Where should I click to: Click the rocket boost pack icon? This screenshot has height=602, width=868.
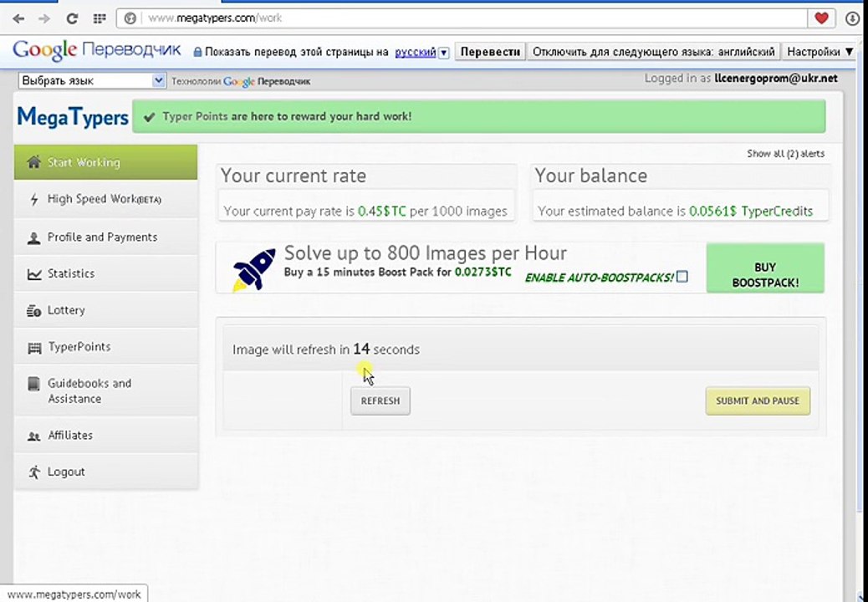click(253, 269)
